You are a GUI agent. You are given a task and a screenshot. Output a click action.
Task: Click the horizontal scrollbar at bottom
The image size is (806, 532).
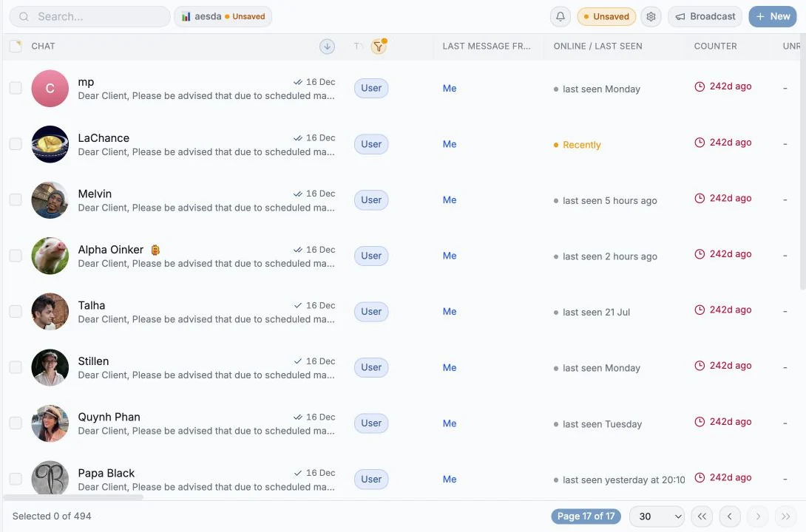pyautogui.click(x=73, y=497)
